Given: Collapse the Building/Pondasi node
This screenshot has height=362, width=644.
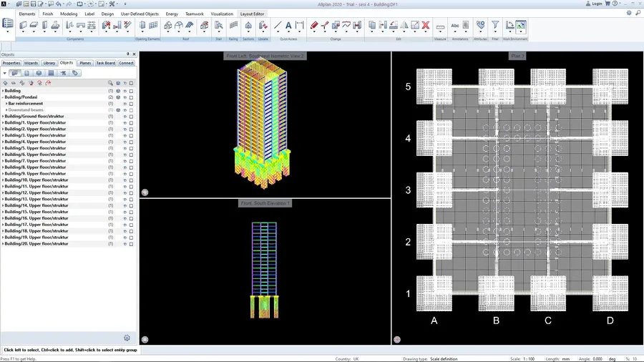Looking at the screenshot, I should tap(3, 97).
